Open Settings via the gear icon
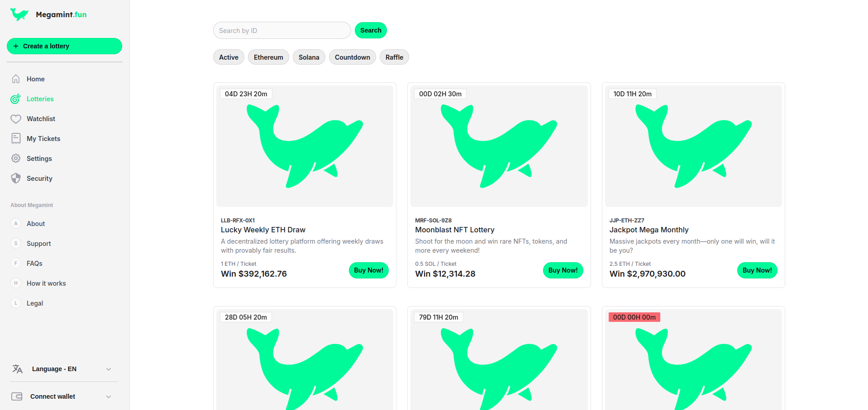This screenshot has height=410, width=868. click(x=16, y=159)
